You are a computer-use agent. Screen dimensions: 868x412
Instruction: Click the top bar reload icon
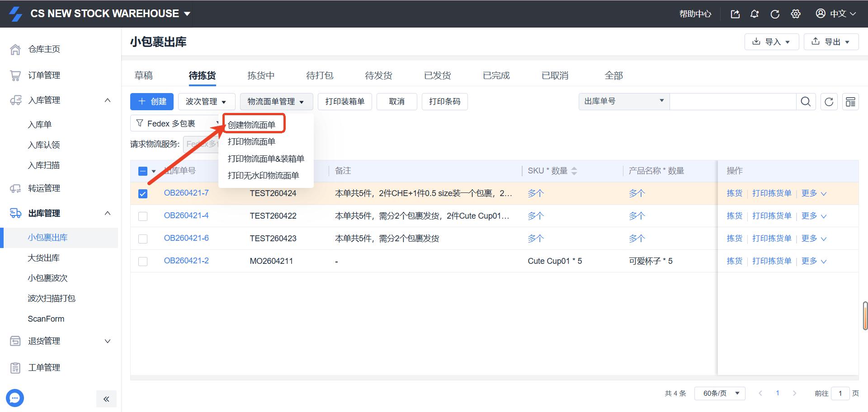coord(775,14)
